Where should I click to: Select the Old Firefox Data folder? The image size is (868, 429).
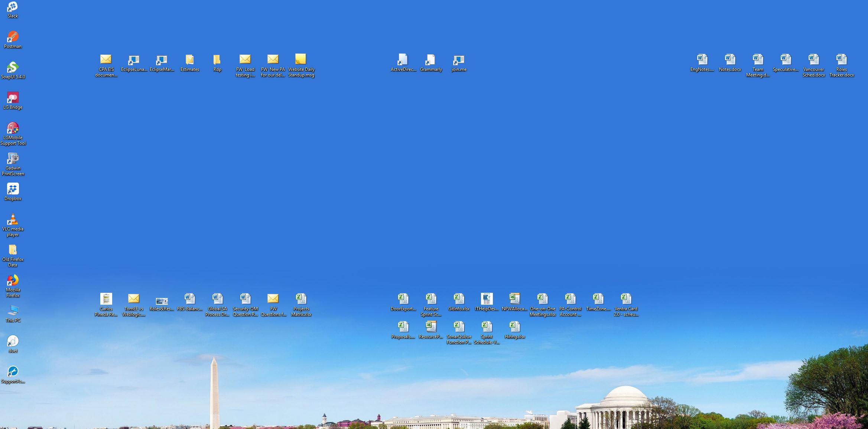13,256
